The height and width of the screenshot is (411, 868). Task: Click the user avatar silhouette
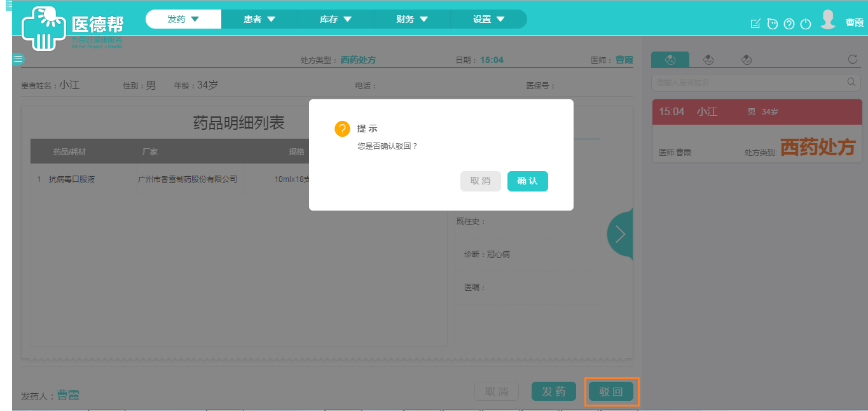click(828, 19)
